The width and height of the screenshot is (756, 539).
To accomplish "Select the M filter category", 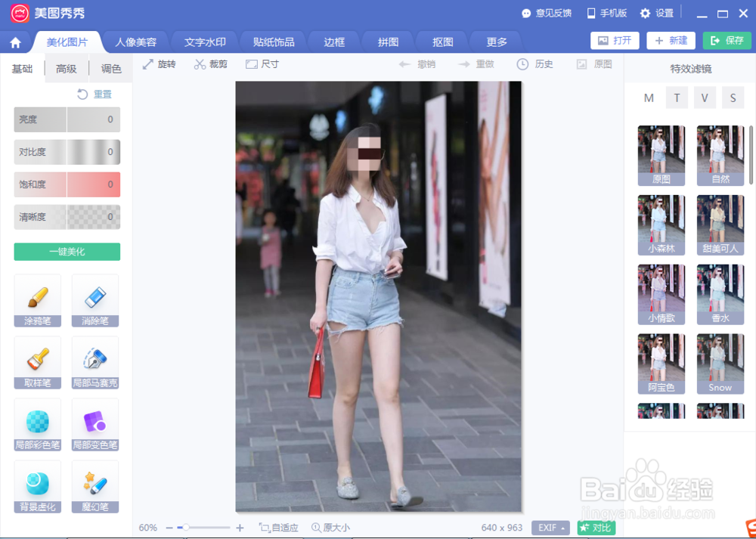I will click(649, 98).
